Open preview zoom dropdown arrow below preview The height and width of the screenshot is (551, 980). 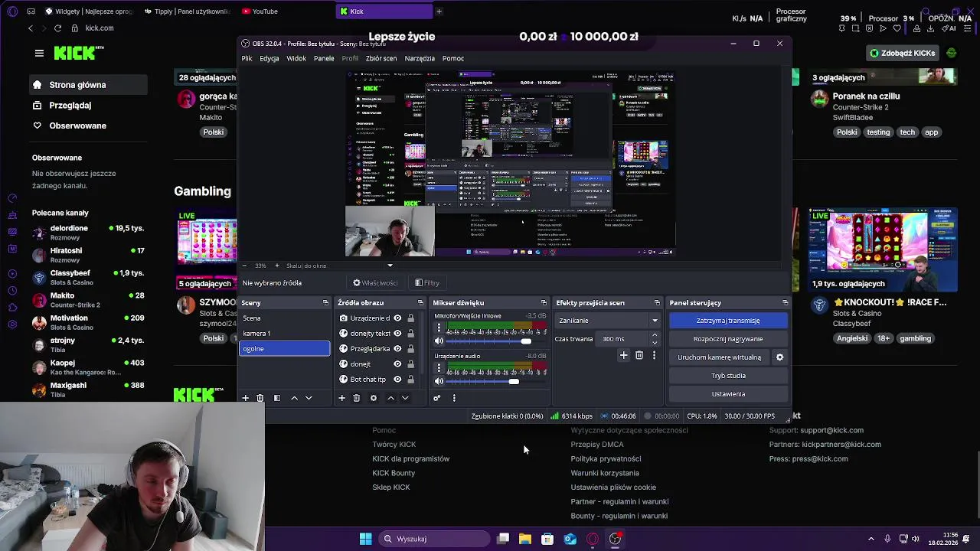[x=390, y=266]
